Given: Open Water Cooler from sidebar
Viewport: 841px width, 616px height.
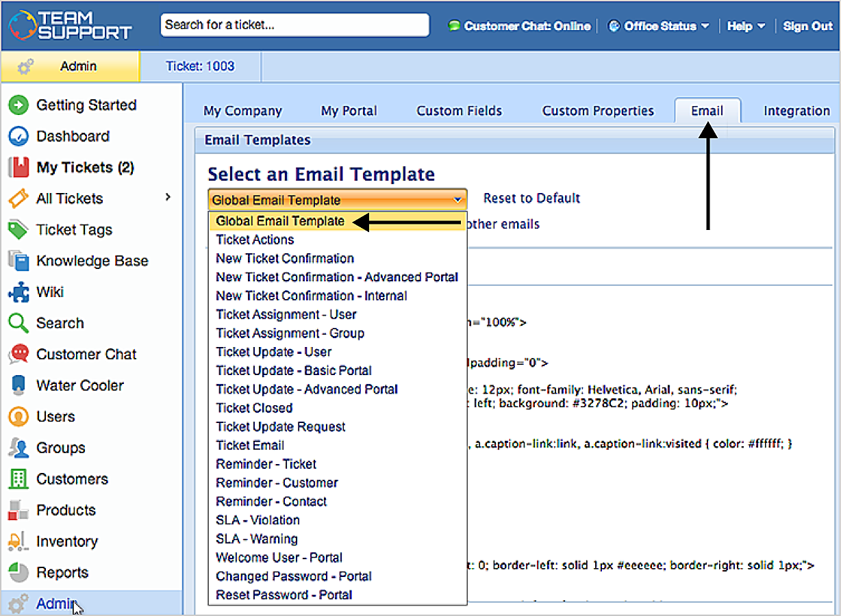Looking at the screenshot, I should tap(79, 385).
